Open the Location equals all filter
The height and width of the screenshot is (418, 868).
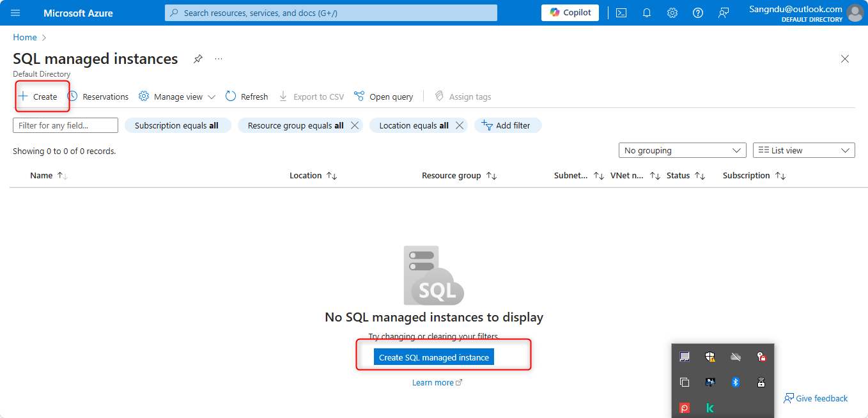tap(414, 125)
